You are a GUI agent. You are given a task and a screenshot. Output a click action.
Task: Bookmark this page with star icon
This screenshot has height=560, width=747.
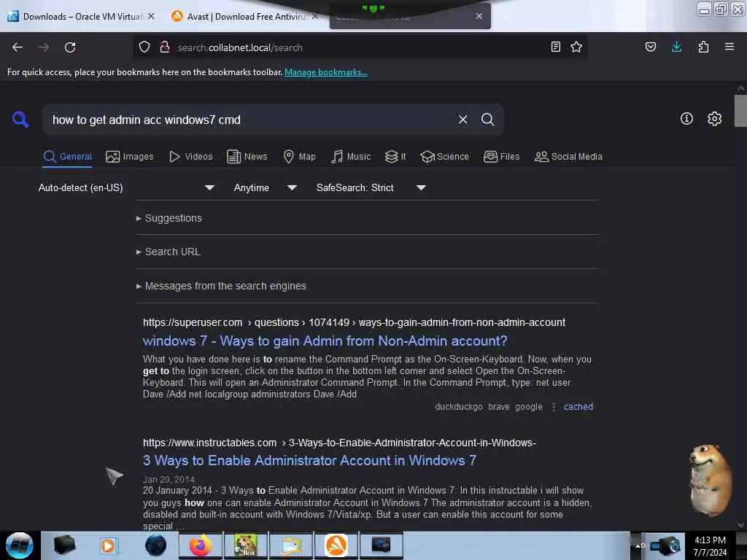pyautogui.click(x=576, y=47)
